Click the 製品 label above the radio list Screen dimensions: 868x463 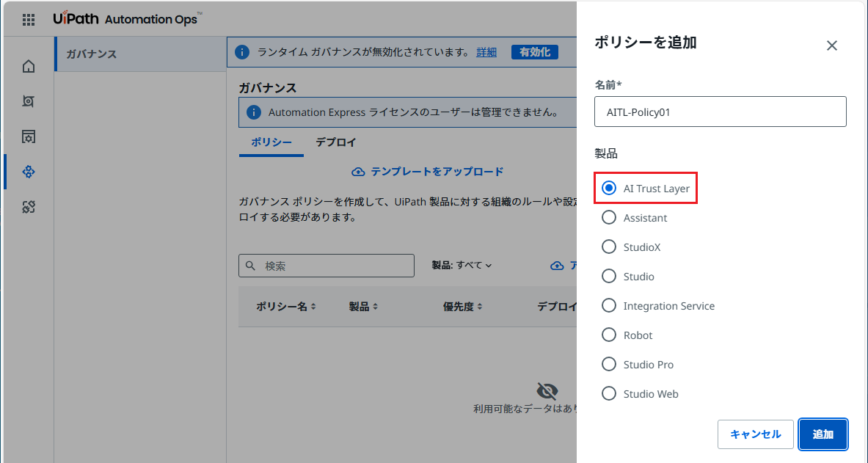pyautogui.click(x=606, y=153)
